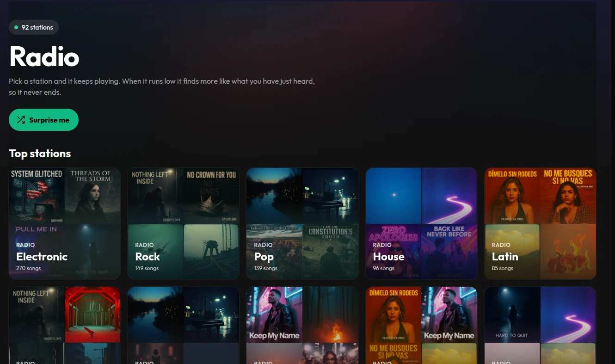
Task: Click the Threads of the Storm cover
Action: 93,196
